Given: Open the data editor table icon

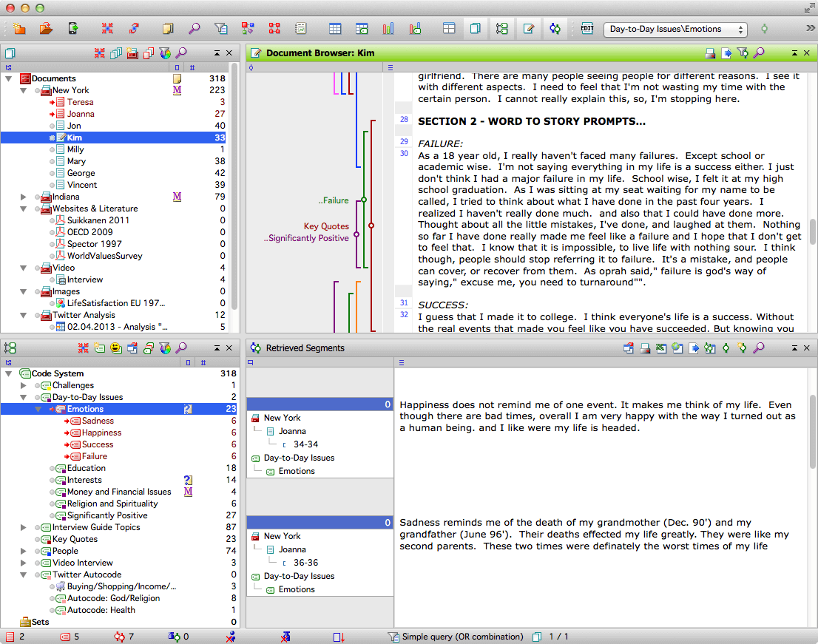Looking at the screenshot, I should 335,29.
